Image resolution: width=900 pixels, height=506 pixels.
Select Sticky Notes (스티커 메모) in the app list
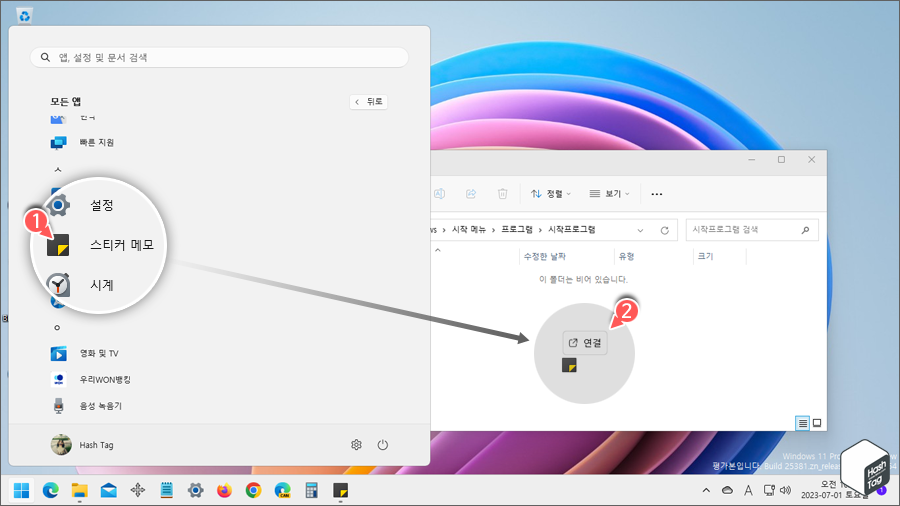point(100,245)
